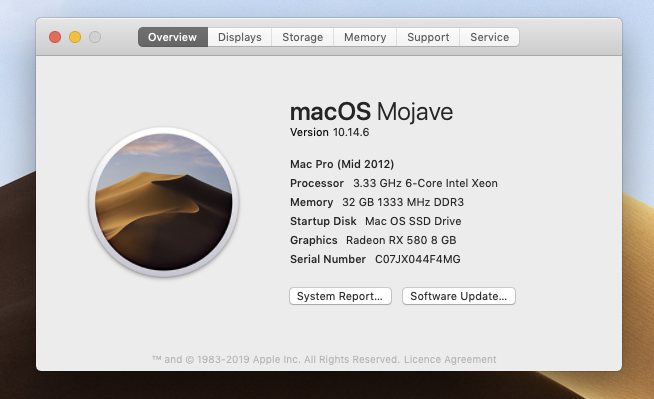The width and height of the screenshot is (654, 399).
Task: Click the Startup Disk label
Action: (323, 221)
